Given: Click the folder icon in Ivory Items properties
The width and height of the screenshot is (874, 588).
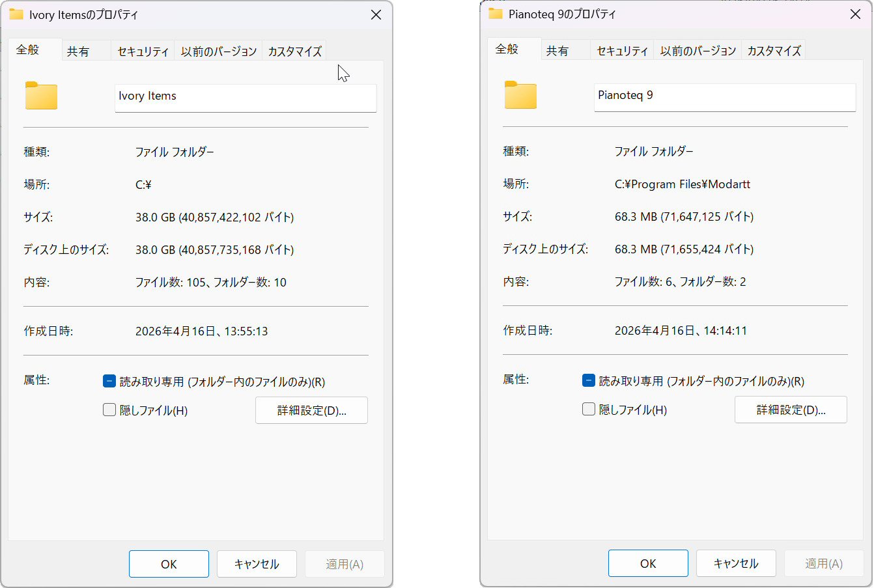Looking at the screenshot, I should pos(41,96).
